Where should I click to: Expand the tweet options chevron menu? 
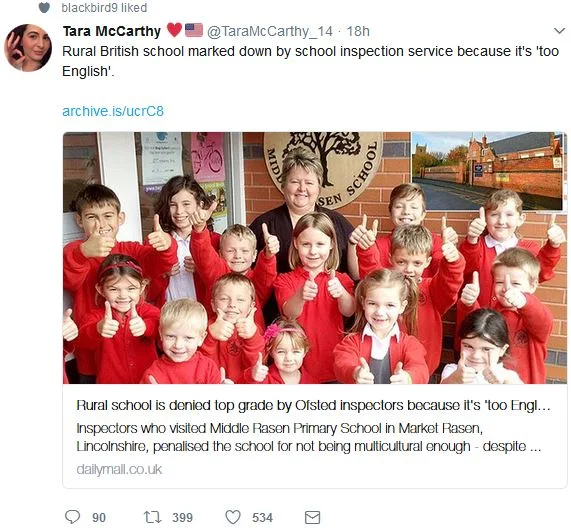pyautogui.click(x=559, y=31)
